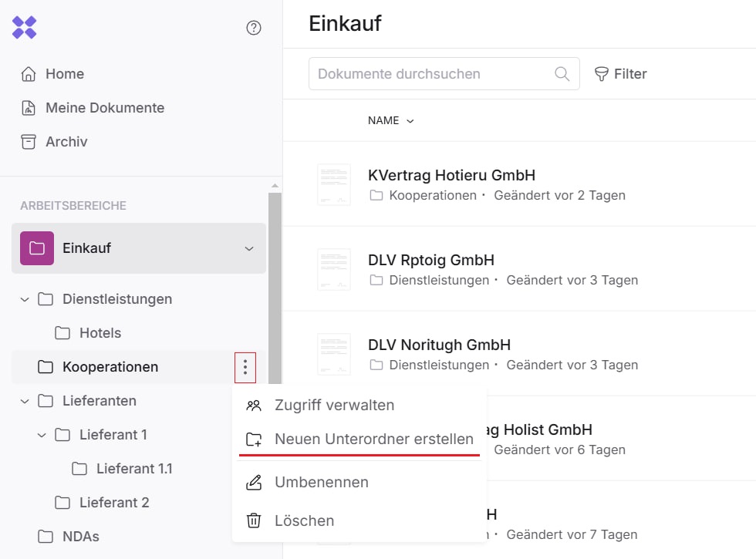Click the document thumbnail for KVertrag Hotieru GmbH

[334, 185]
